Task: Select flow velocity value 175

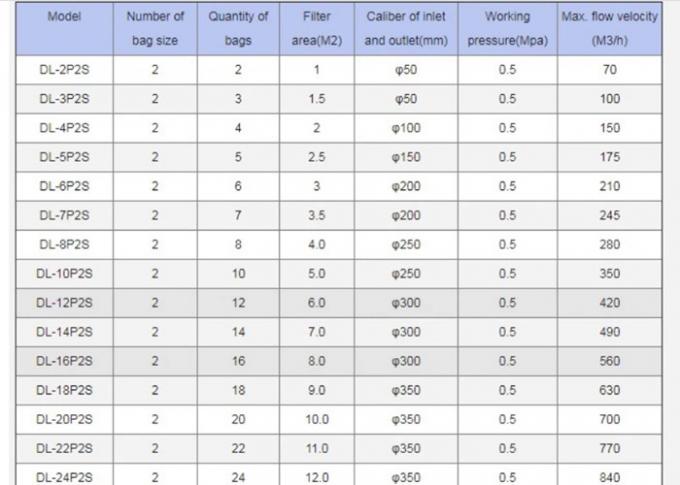Action: click(609, 157)
